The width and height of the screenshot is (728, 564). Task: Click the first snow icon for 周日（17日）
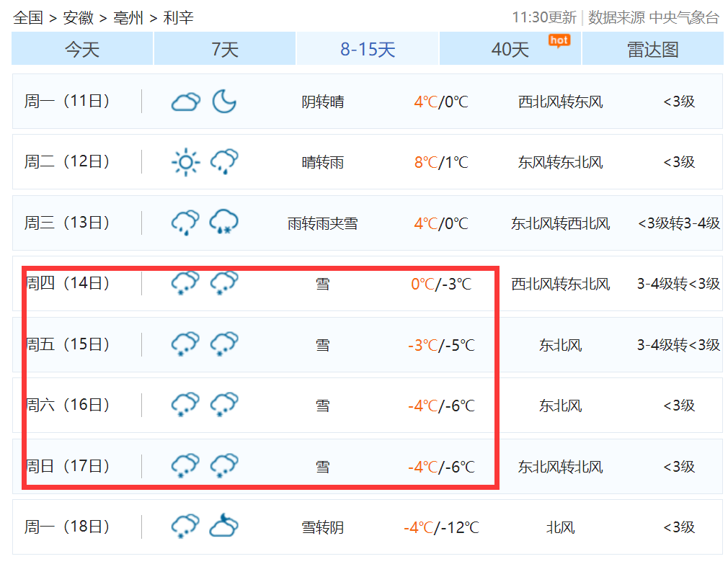(186, 465)
